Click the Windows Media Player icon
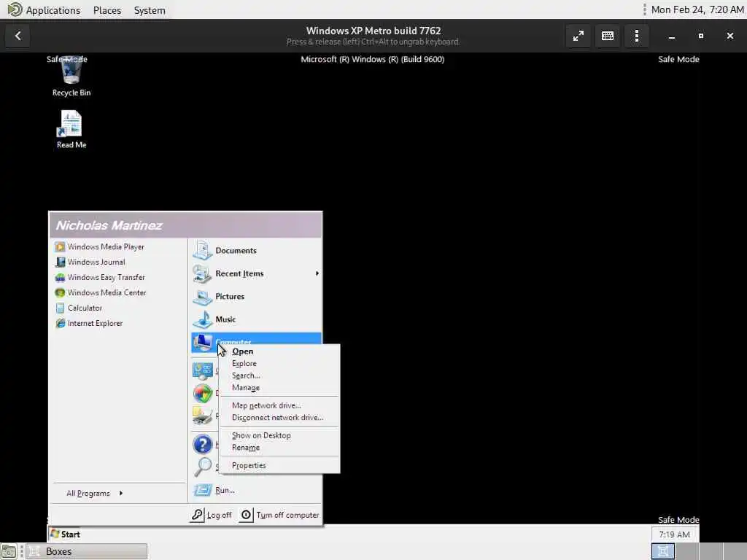Viewport: 747px width, 560px height. point(60,246)
